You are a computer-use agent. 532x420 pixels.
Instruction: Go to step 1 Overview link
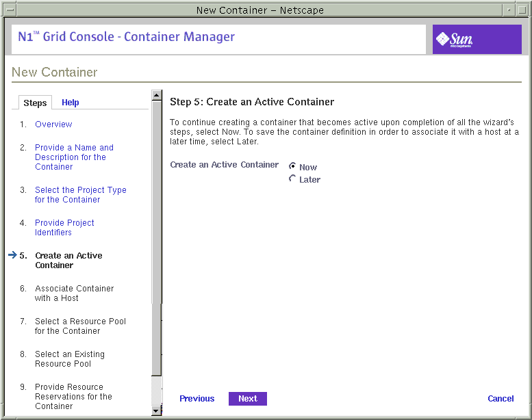coord(53,124)
